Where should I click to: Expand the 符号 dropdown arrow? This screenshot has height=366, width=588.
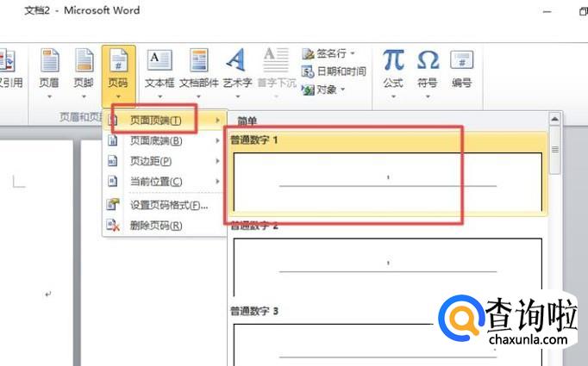click(428, 96)
